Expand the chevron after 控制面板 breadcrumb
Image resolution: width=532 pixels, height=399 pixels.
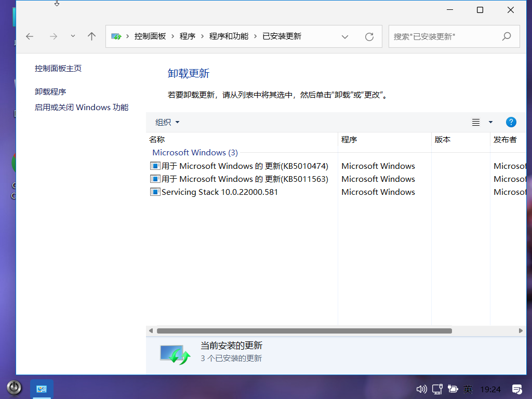pos(172,36)
